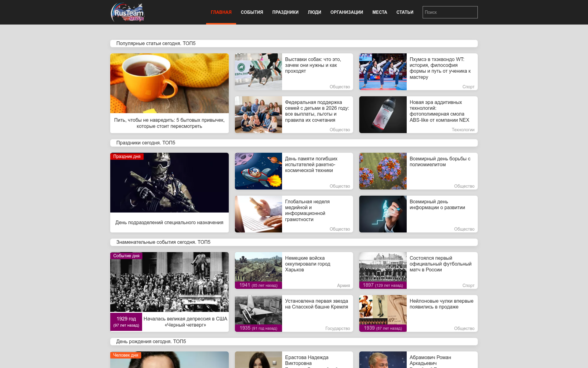Click the polio virus thumbnail
This screenshot has height=368, width=588.
click(x=383, y=171)
